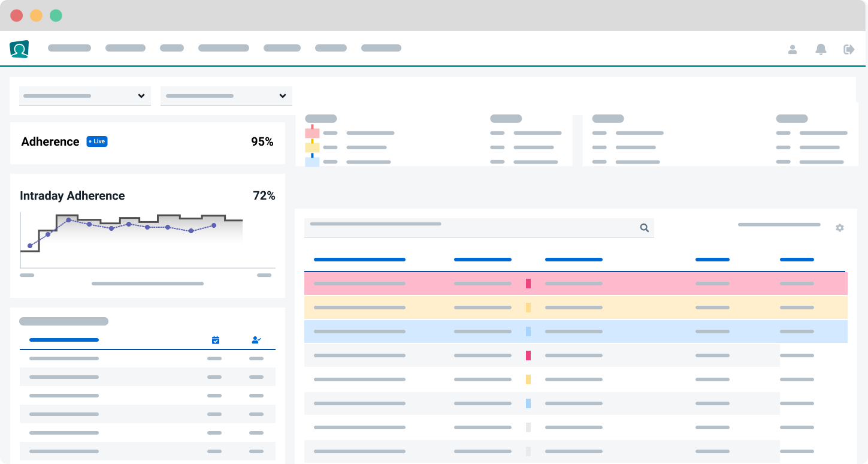Open the first item in top navigation
The height and width of the screenshot is (464, 868).
click(x=69, y=48)
